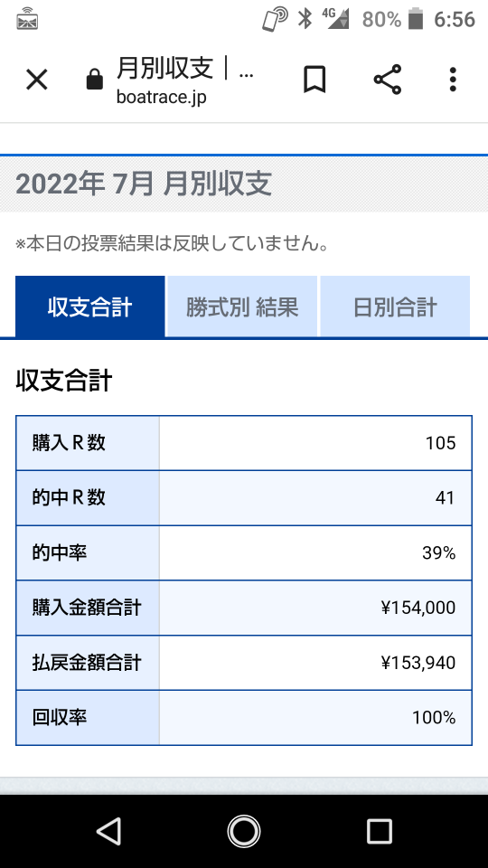
Task: Tap the 的中率 39% row
Action: [x=244, y=553]
